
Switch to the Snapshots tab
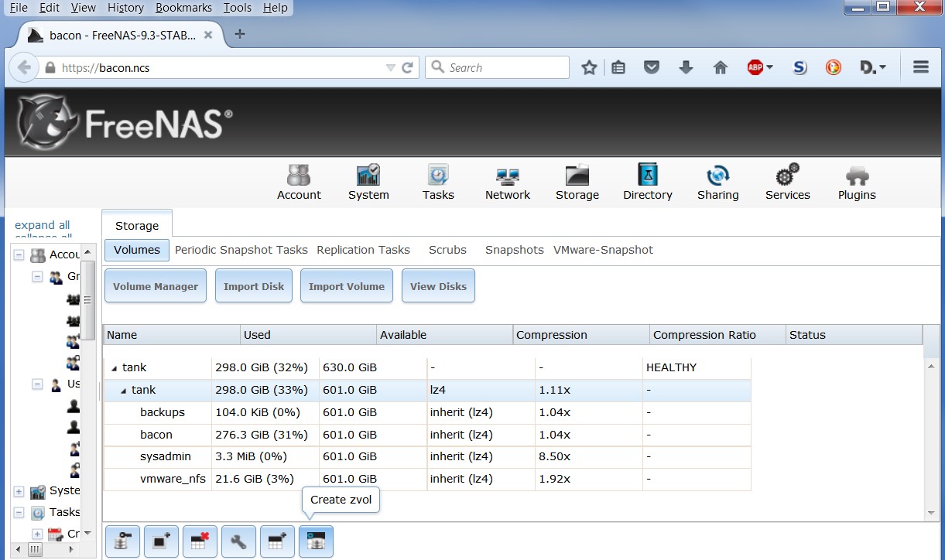click(x=514, y=250)
